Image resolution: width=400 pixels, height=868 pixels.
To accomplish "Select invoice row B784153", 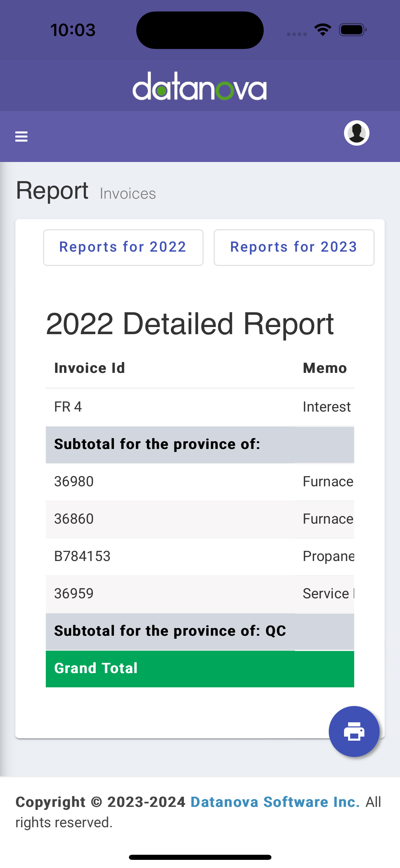I will (200, 556).
